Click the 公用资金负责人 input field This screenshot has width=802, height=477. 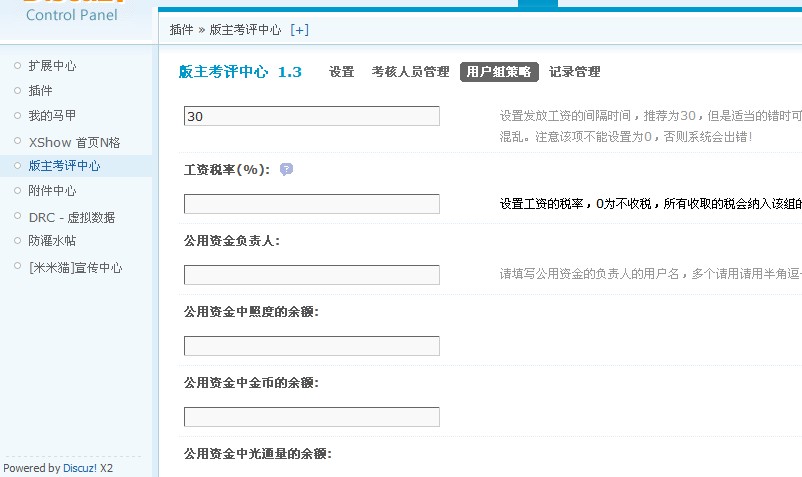point(311,275)
